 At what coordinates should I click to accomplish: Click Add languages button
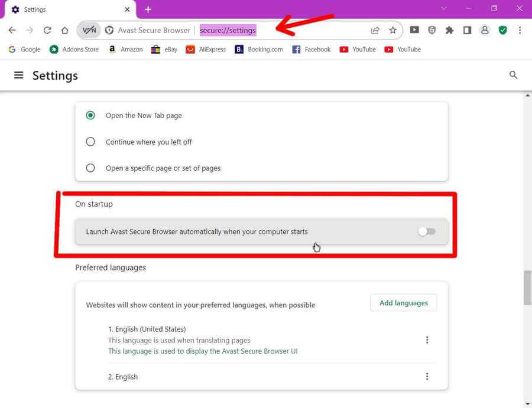pyautogui.click(x=403, y=303)
